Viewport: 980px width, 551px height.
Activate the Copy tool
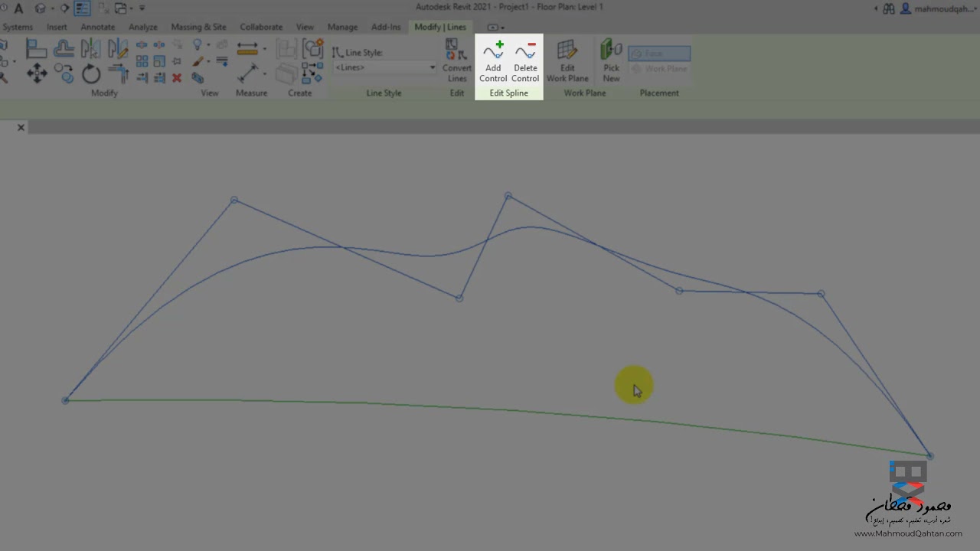(x=64, y=73)
